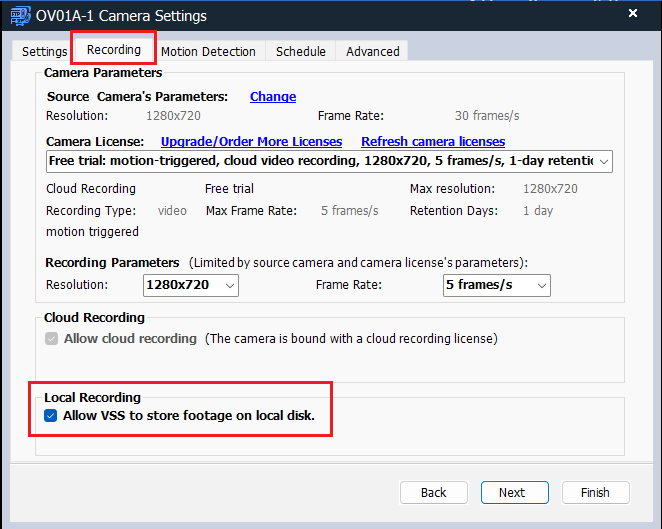662x529 pixels.
Task: Close the Camera Settings dialog
Action: click(x=632, y=14)
